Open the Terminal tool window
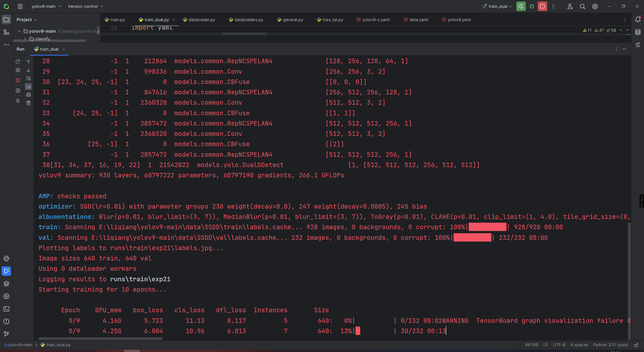The image size is (644, 352). click(6, 309)
